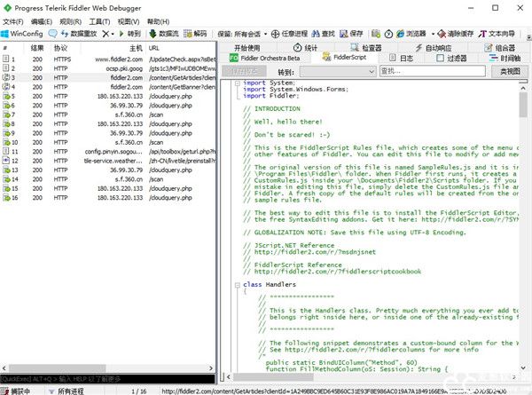Screen dimensions: 532x395
Task: Open the 文件(F) menu
Action: (13, 21)
